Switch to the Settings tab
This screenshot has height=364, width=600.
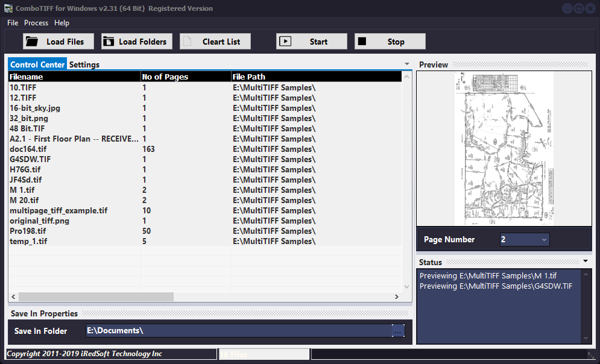pyautogui.click(x=84, y=64)
